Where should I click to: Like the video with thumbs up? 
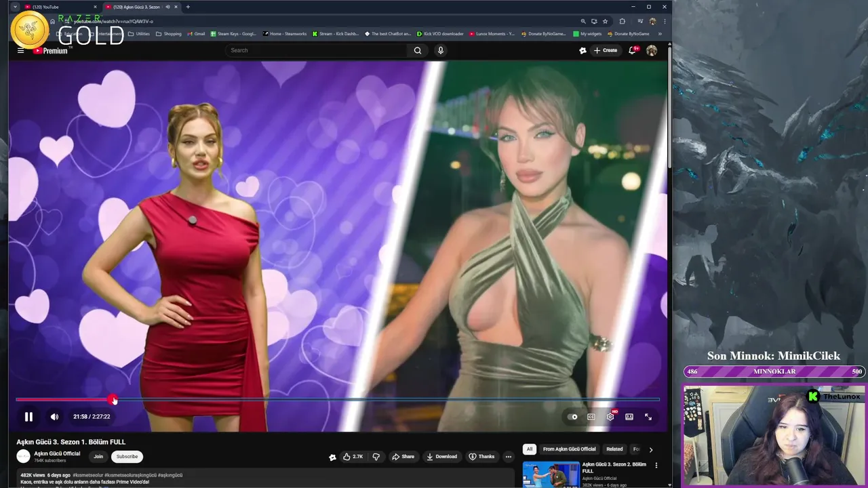pos(353,457)
